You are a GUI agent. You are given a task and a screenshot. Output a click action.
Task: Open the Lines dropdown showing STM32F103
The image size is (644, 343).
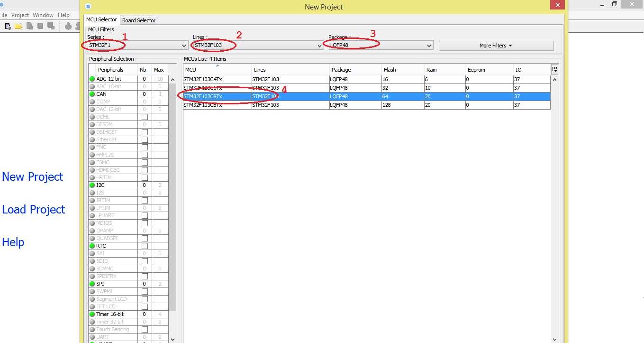pyautogui.click(x=258, y=46)
